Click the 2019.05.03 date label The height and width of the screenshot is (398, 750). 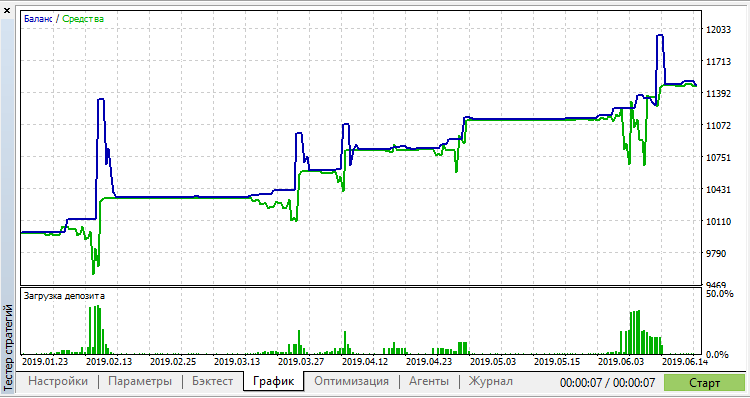point(493,361)
